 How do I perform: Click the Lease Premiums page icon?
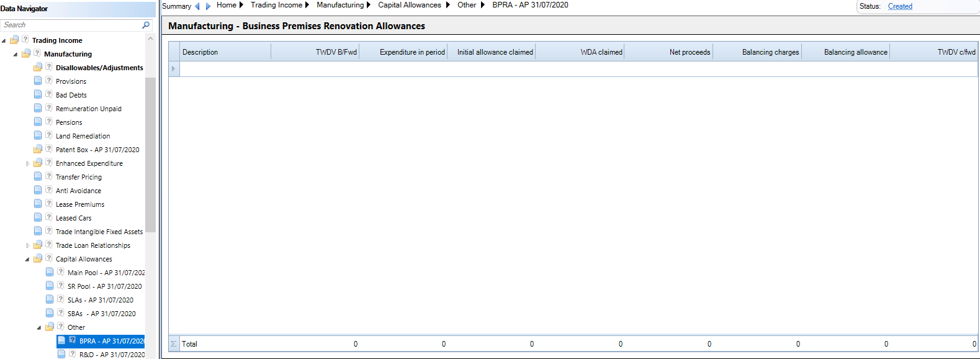(38, 204)
